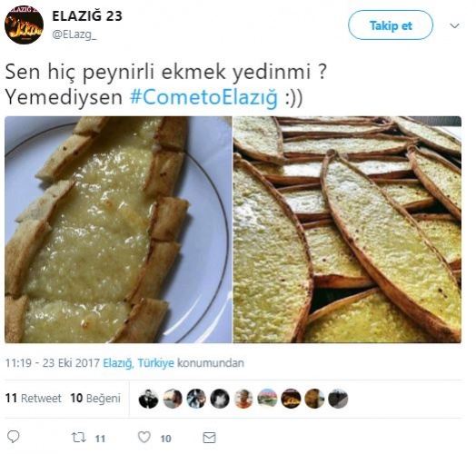Click the tweet timestamp 11:19 - 23 Eki 2017

pyautogui.click(x=53, y=363)
